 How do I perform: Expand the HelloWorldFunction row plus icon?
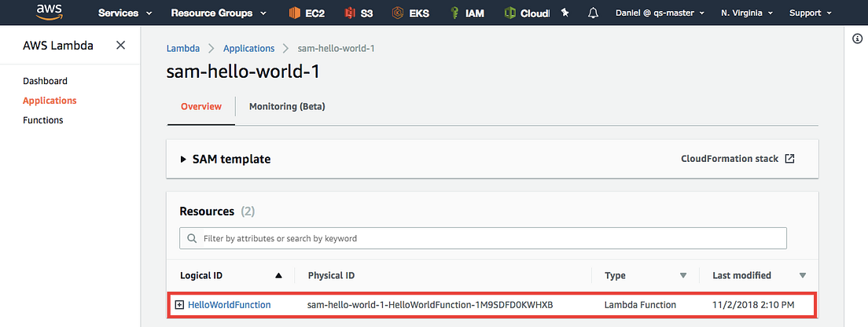tap(179, 305)
